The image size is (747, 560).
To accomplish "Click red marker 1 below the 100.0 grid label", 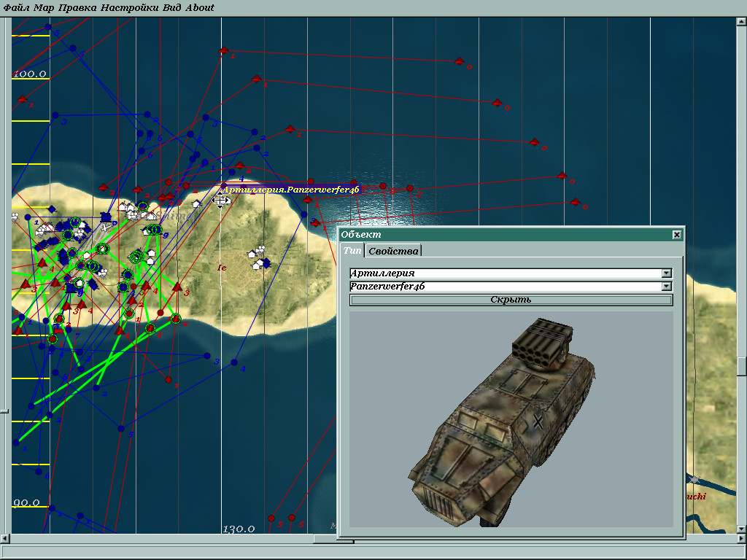I will point(22,99).
